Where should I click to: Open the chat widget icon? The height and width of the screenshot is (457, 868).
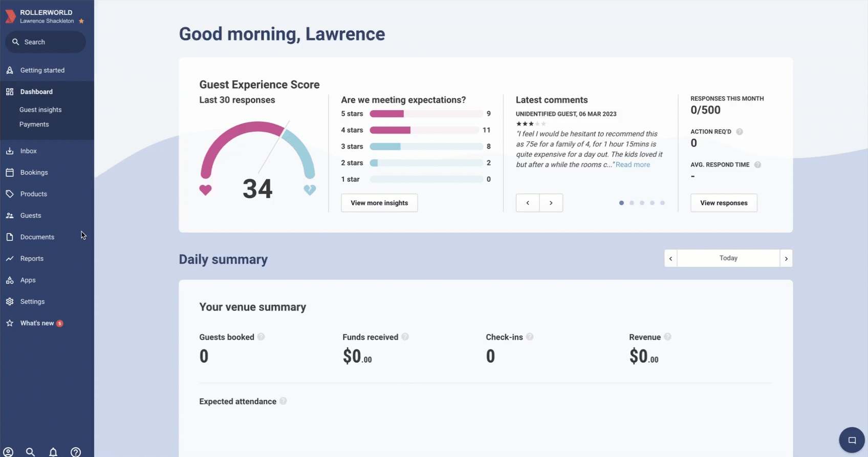coord(852,440)
